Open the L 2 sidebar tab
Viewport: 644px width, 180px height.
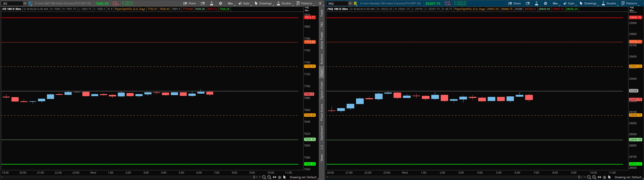coord(322,147)
